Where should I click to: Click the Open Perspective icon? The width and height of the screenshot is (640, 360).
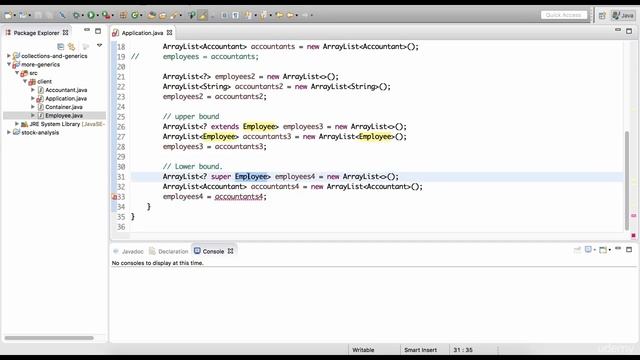click(x=602, y=16)
